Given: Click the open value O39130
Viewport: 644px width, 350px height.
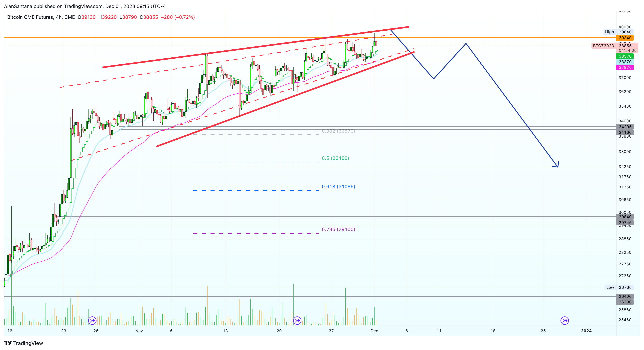Looking at the screenshot, I should click(86, 17).
